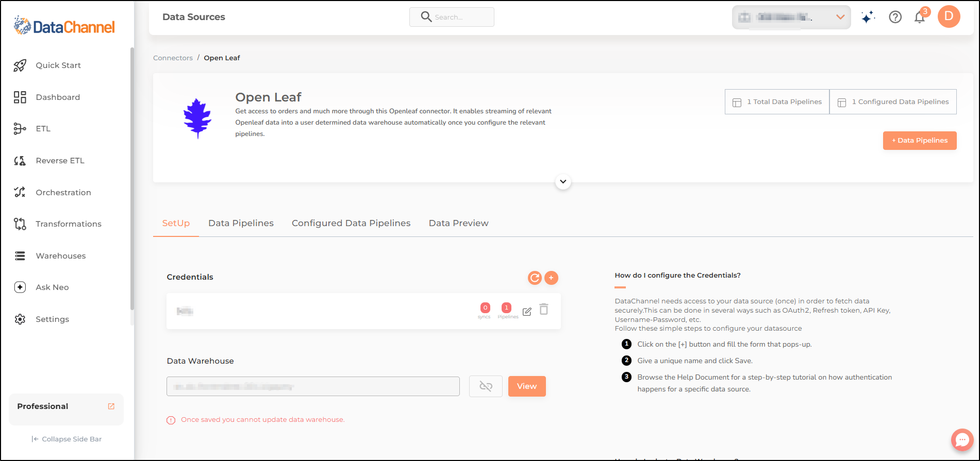Image resolution: width=980 pixels, height=461 pixels.
Task: Click the + Data Pipelines button
Action: pyautogui.click(x=920, y=141)
